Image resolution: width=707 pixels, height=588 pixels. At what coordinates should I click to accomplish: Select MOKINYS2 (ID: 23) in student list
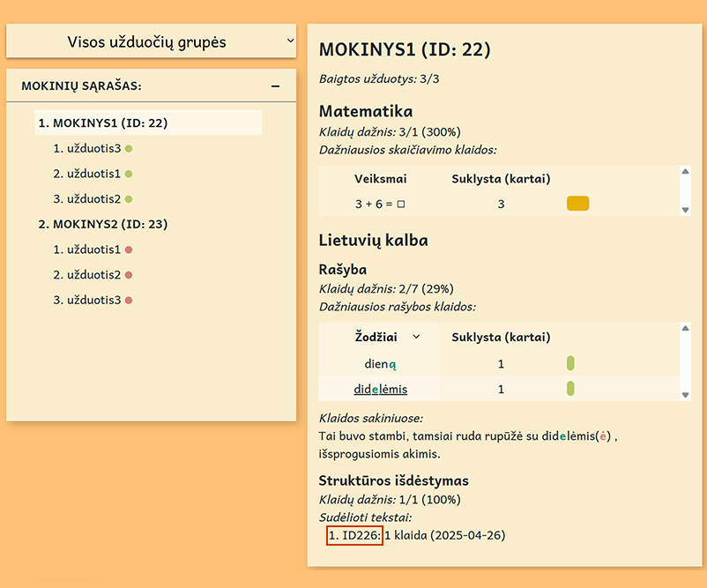coord(103,224)
